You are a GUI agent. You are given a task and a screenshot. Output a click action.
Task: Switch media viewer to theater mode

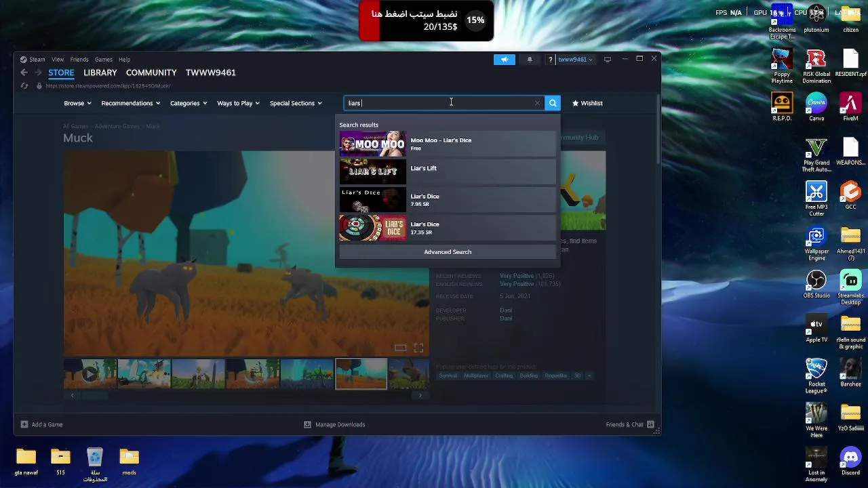[x=401, y=348]
